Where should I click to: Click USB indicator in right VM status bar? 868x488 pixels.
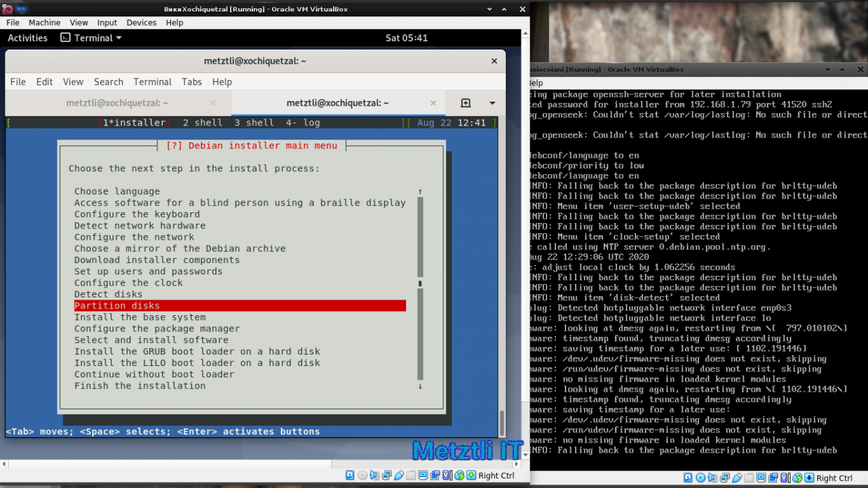(x=737, y=478)
